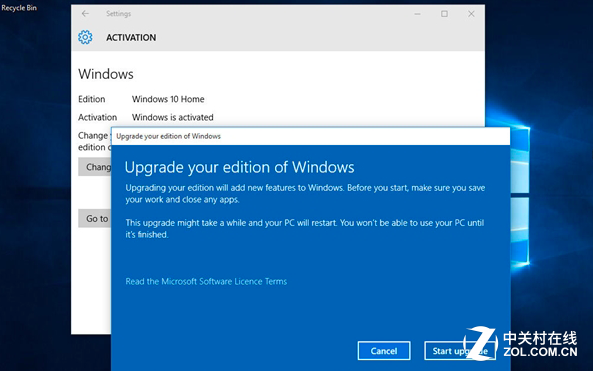This screenshot has width=593, height=371.
Task: Maximize the Settings window
Action: tap(444, 14)
